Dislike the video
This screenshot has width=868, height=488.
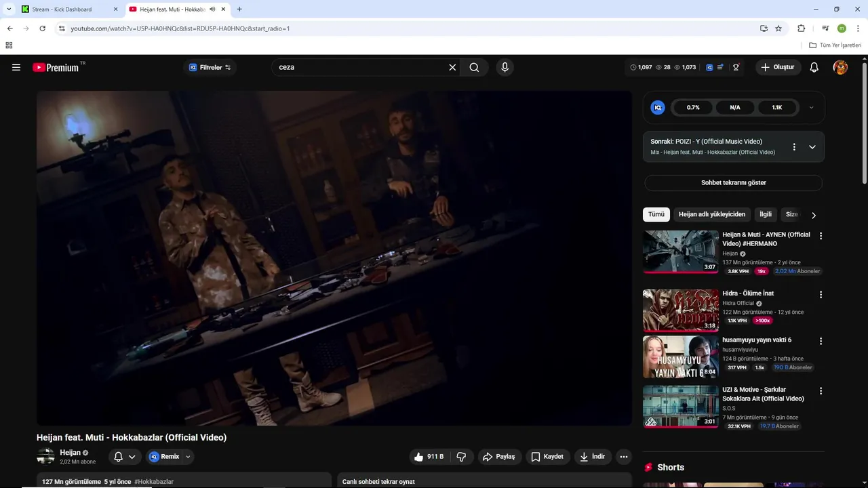[x=461, y=456]
